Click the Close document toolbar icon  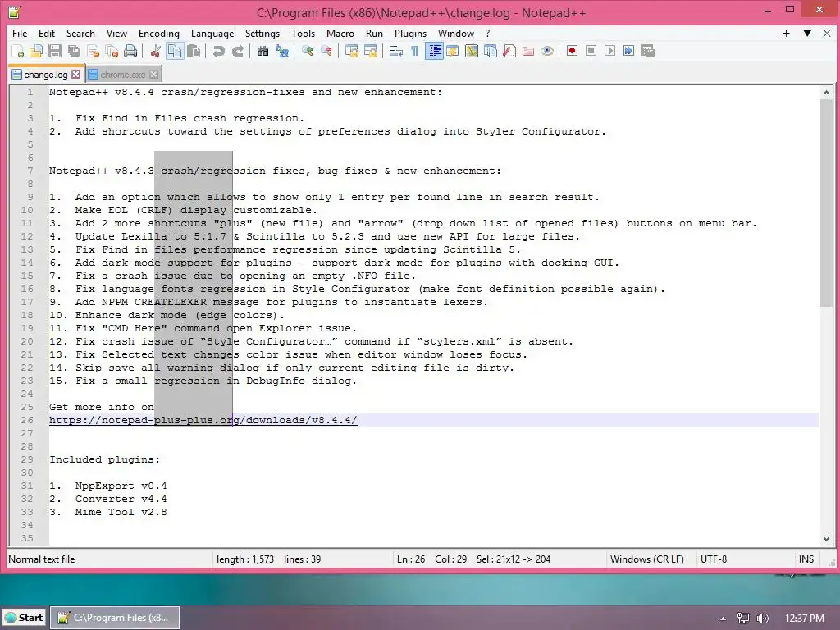[94, 51]
